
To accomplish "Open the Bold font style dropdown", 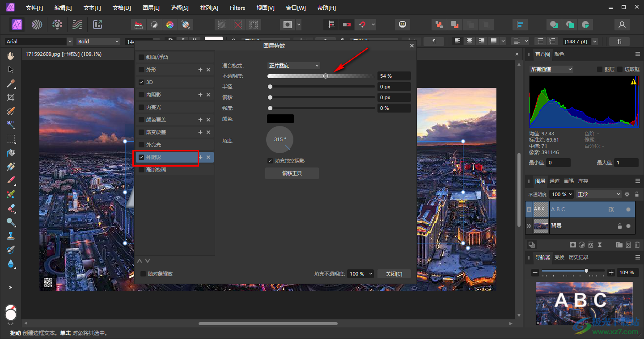I will [98, 42].
